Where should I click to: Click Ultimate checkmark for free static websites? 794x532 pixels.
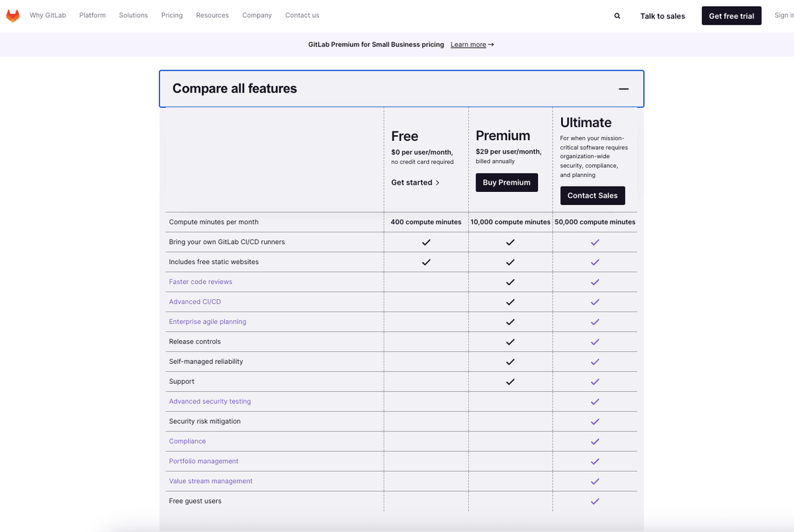(595, 262)
